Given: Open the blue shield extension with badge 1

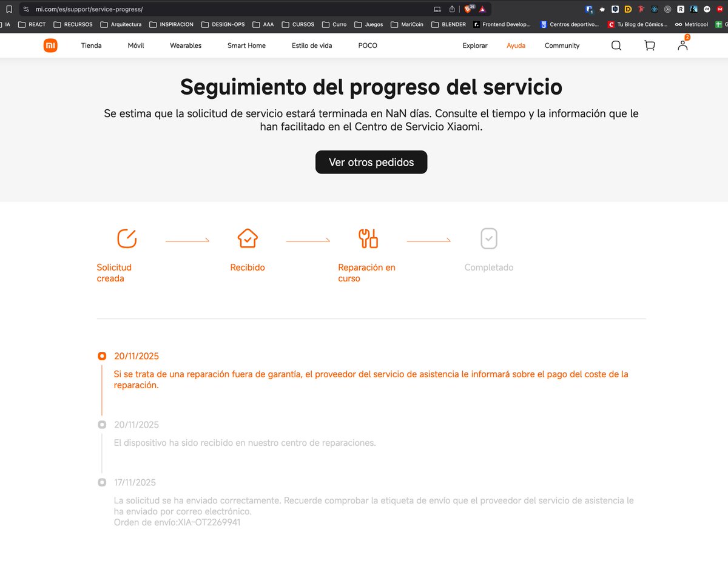Looking at the screenshot, I should [x=589, y=9].
